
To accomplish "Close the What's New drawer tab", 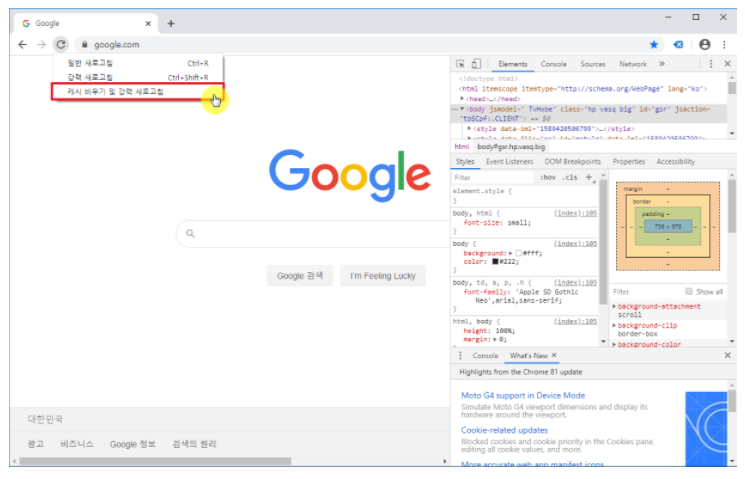I will click(554, 355).
